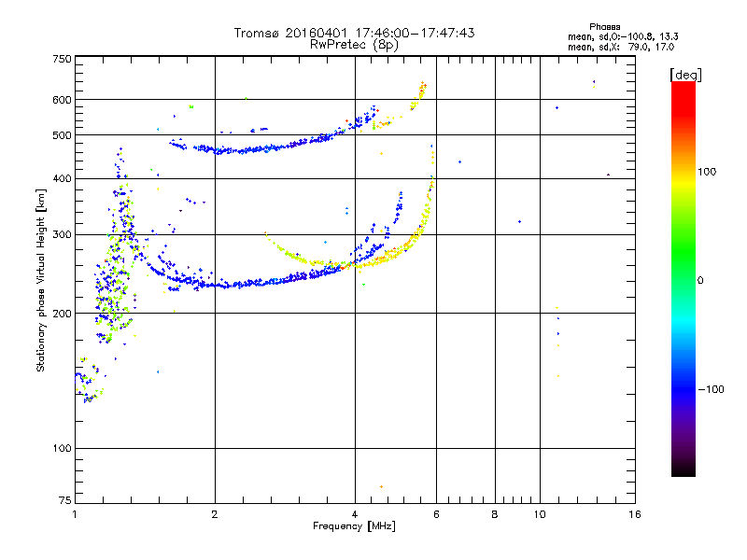Click the 'Stationary phase Virtual Height [km]' axis label
The width and height of the screenshot is (747, 560).
click(x=41, y=281)
